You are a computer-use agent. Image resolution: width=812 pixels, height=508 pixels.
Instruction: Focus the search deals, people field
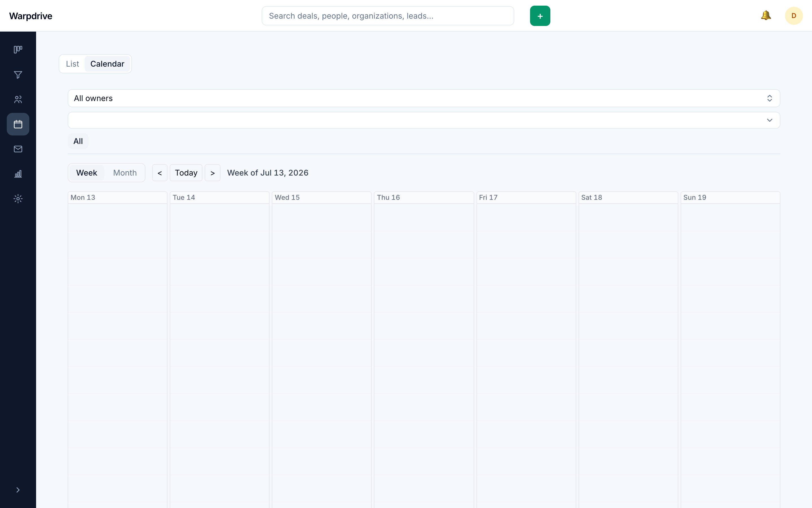(388, 16)
